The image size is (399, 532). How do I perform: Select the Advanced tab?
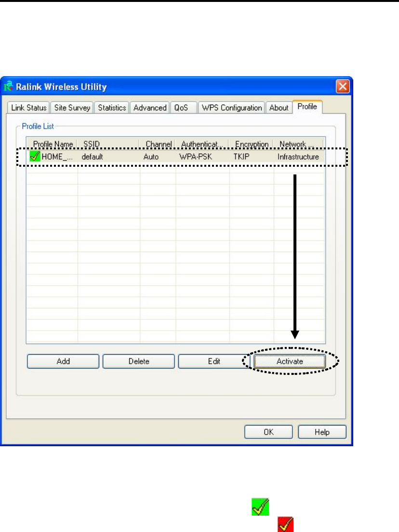[149, 107]
